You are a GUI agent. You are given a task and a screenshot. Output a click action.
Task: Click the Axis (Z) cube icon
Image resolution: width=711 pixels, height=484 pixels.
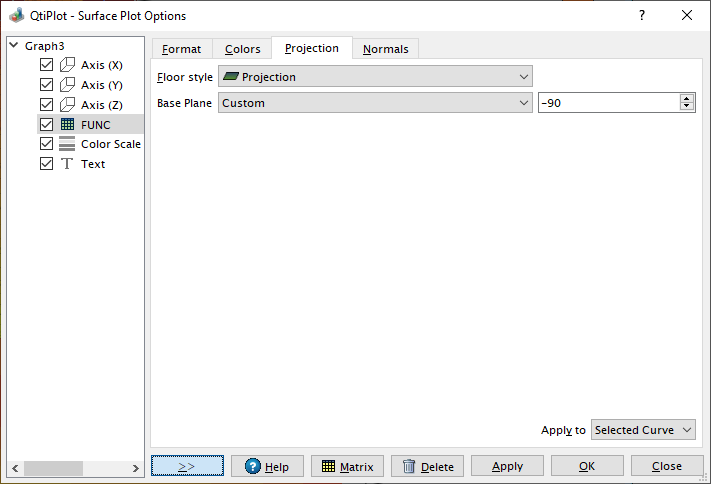tap(67, 104)
